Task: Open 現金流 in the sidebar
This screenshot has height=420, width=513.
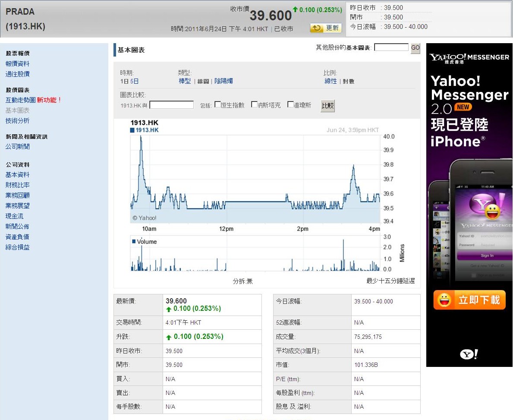Action: pyautogui.click(x=14, y=216)
